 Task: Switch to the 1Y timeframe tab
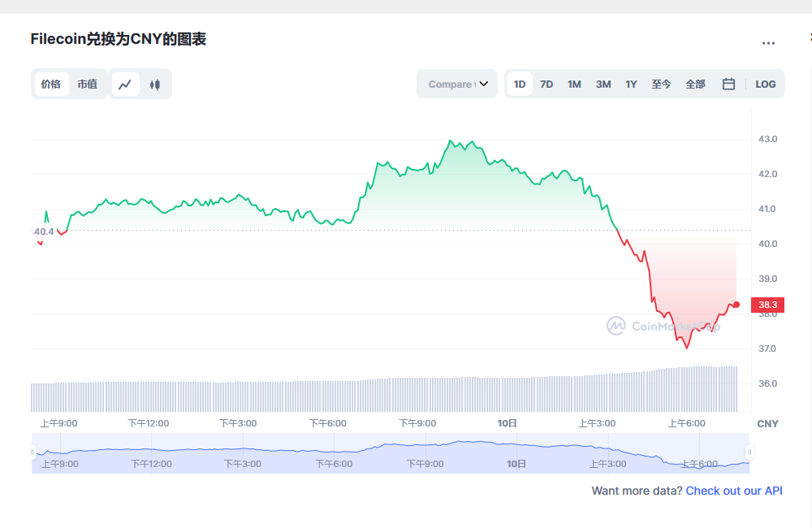pos(631,84)
